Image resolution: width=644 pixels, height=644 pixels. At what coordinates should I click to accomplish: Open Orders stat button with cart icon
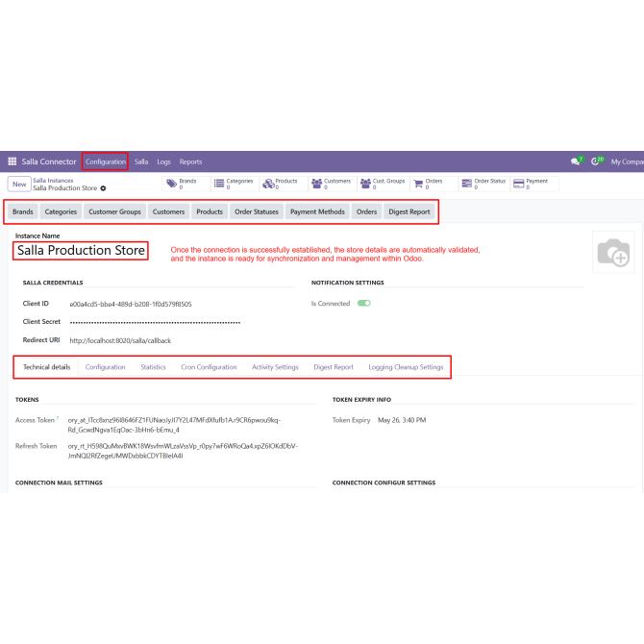coord(434,184)
